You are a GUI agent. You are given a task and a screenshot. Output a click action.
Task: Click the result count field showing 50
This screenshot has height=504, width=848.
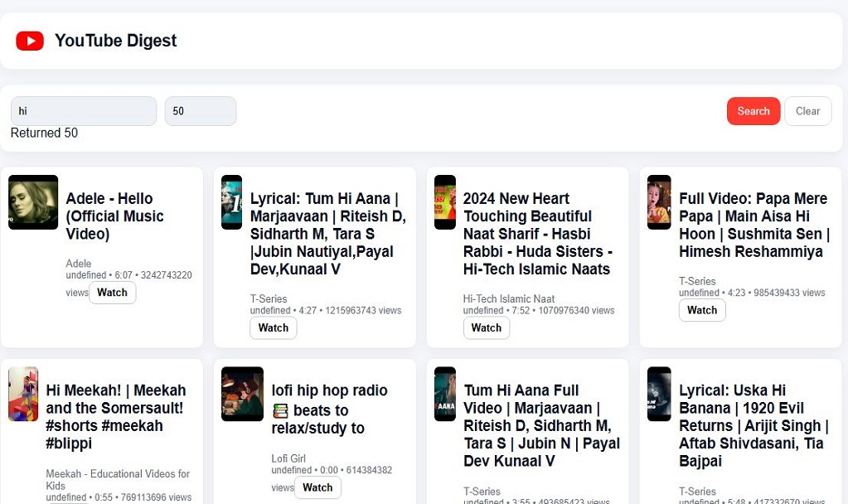[200, 111]
